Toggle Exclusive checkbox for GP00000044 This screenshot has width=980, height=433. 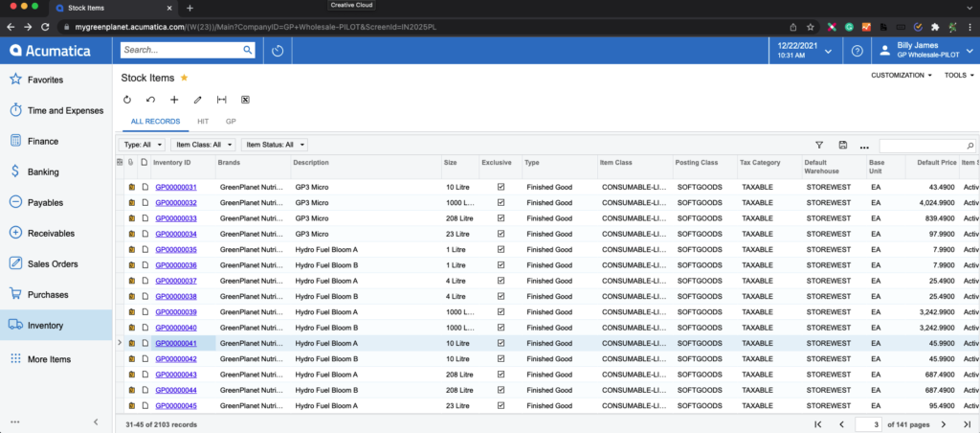pos(501,390)
